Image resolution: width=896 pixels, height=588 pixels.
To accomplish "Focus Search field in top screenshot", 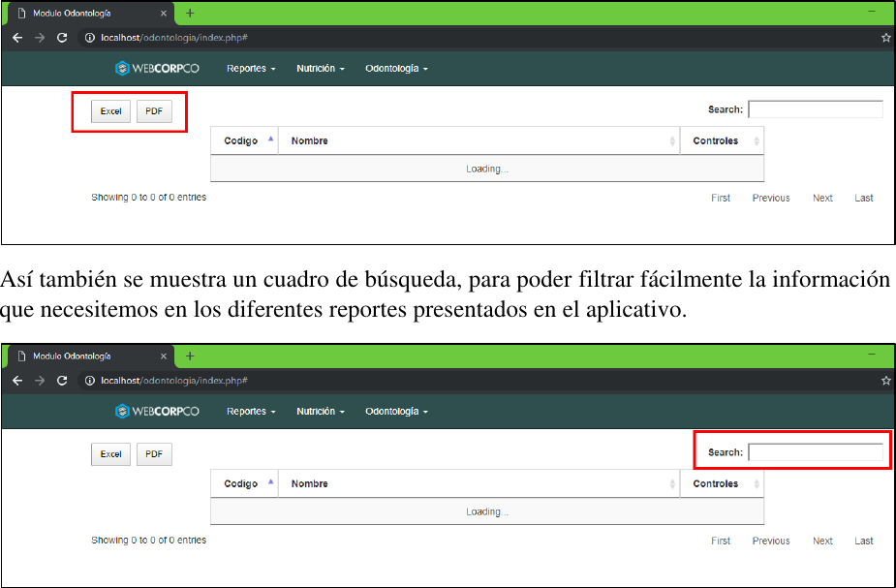I will (816, 109).
